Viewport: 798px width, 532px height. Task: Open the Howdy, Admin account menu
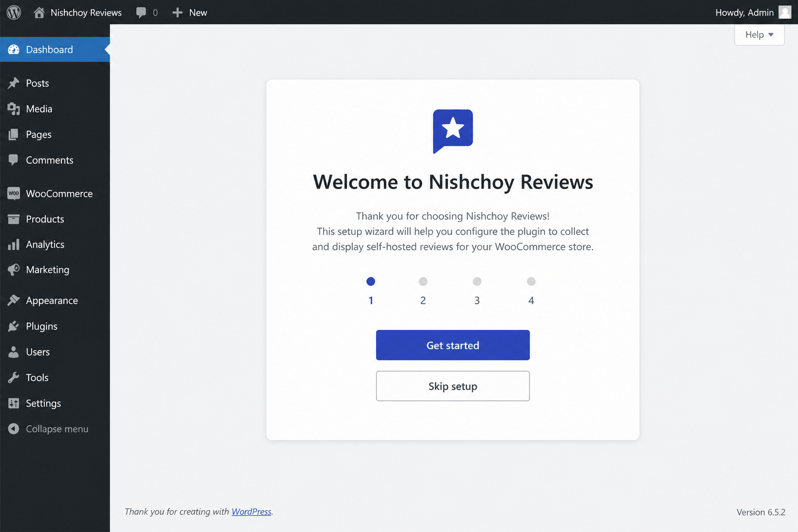(x=753, y=12)
